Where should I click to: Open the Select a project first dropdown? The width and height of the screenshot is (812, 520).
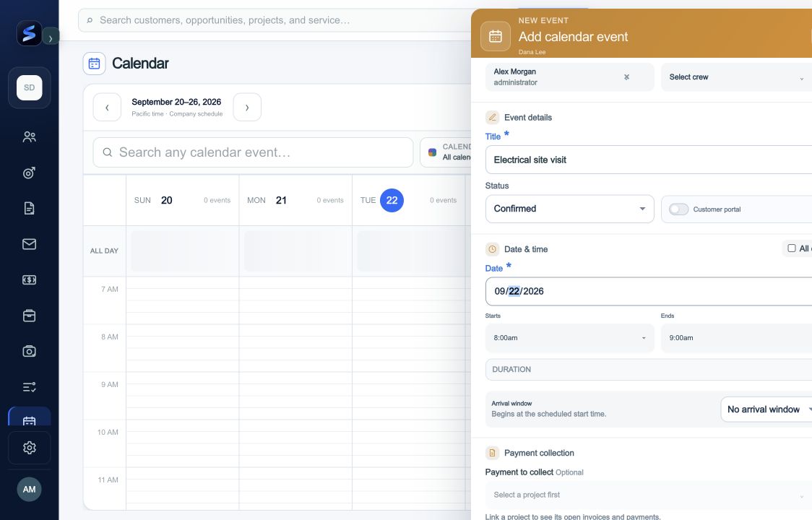click(x=648, y=495)
